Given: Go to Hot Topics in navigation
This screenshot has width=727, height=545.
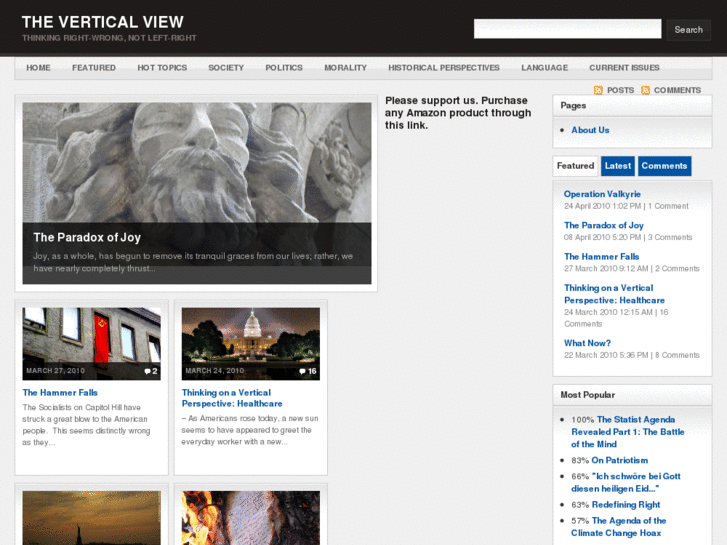Looking at the screenshot, I should point(162,68).
